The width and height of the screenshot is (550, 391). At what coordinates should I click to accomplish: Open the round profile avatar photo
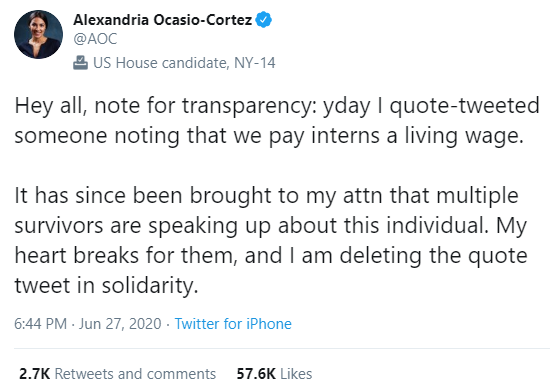coord(39,34)
